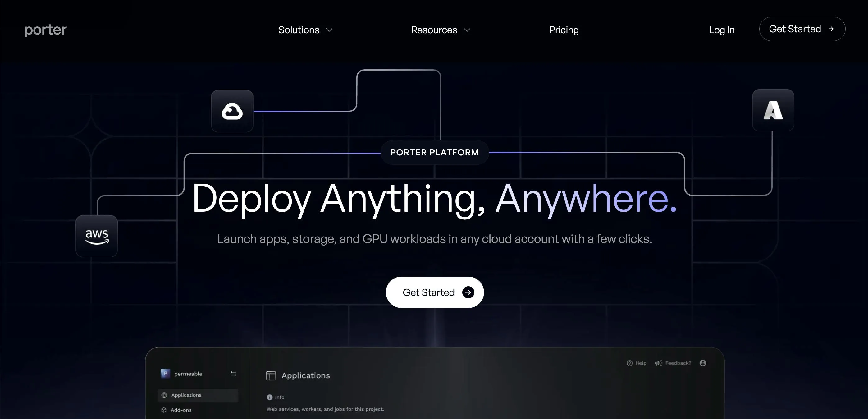Image resolution: width=868 pixels, height=419 pixels.
Task: Click the Help question mark icon
Action: point(629,363)
